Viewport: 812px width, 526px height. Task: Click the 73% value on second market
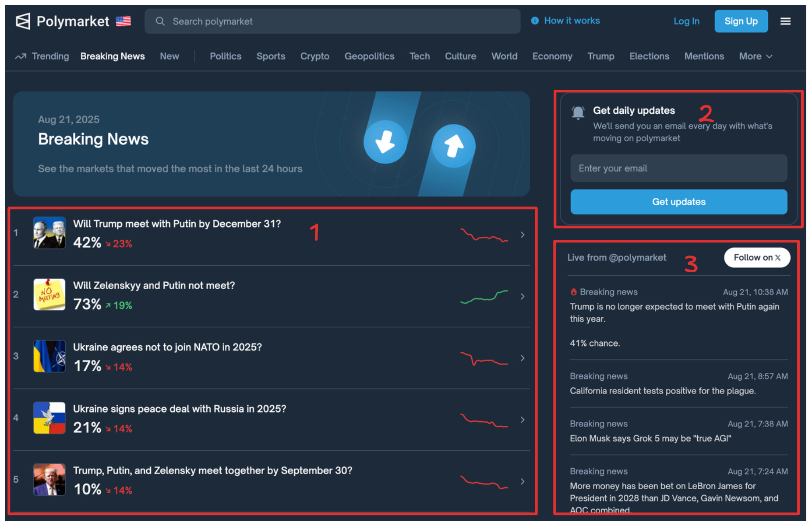pos(87,304)
